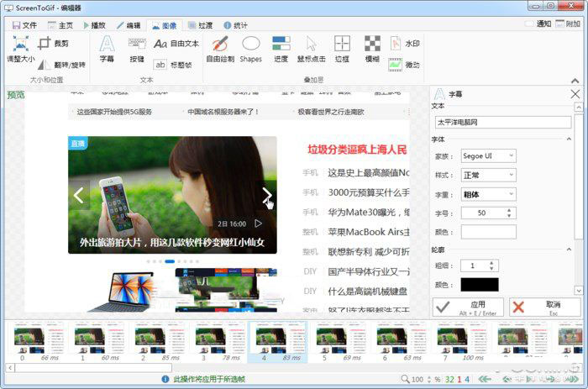This screenshot has height=389, width=588.
Task: Pick the white font 颜色 swatch
Action: [x=488, y=232]
